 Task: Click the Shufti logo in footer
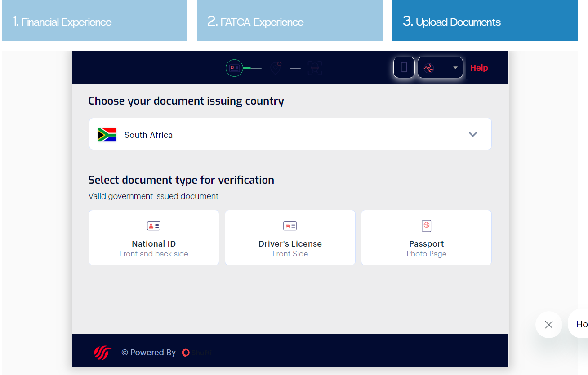tap(197, 353)
